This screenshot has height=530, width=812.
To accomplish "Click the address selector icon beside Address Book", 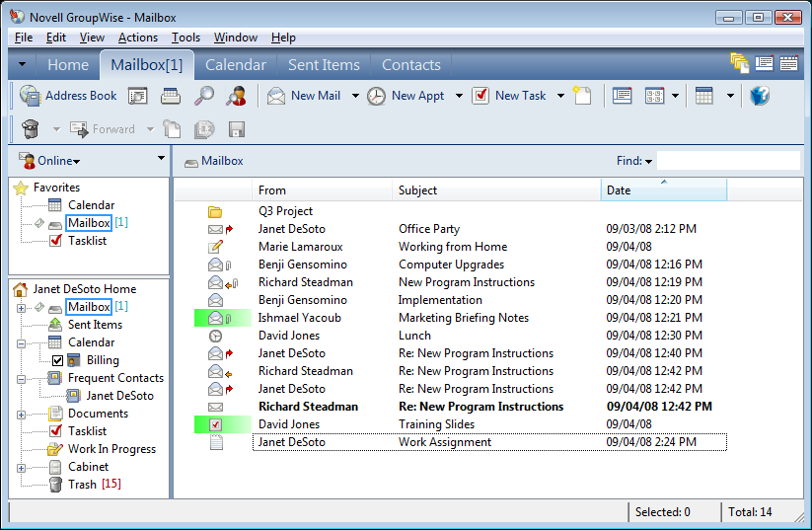I will tap(138, 96).
